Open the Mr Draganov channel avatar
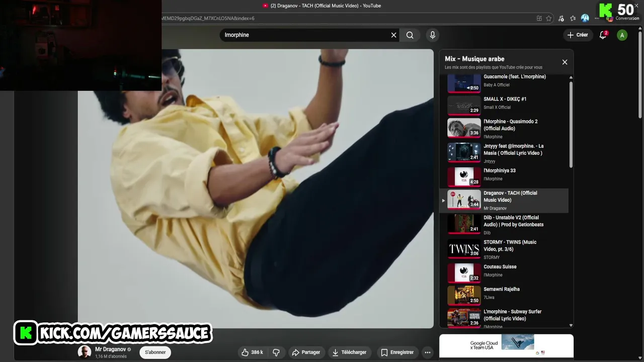Image resolution: width=644 pixels, height=362 pixels. (84, 352)
